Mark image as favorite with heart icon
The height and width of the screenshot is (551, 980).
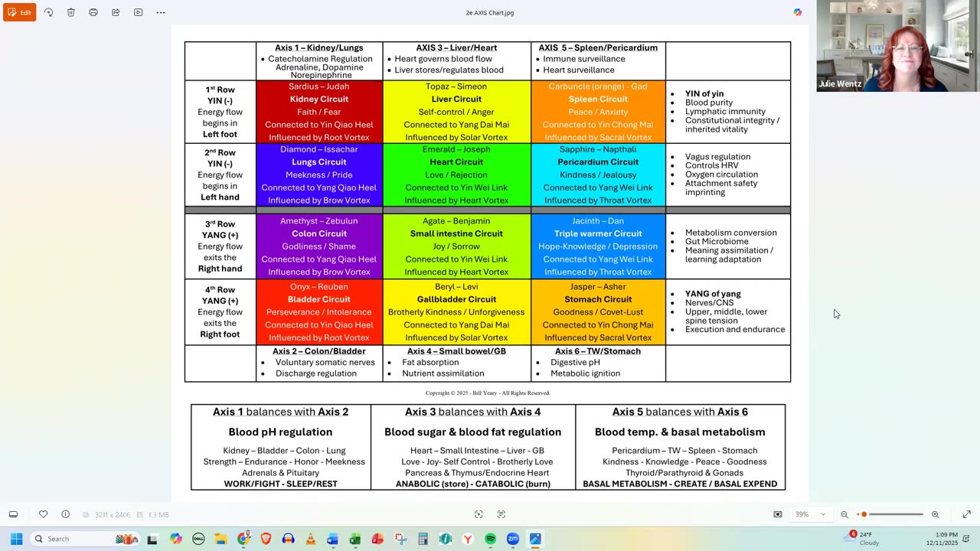coord(43,514)
